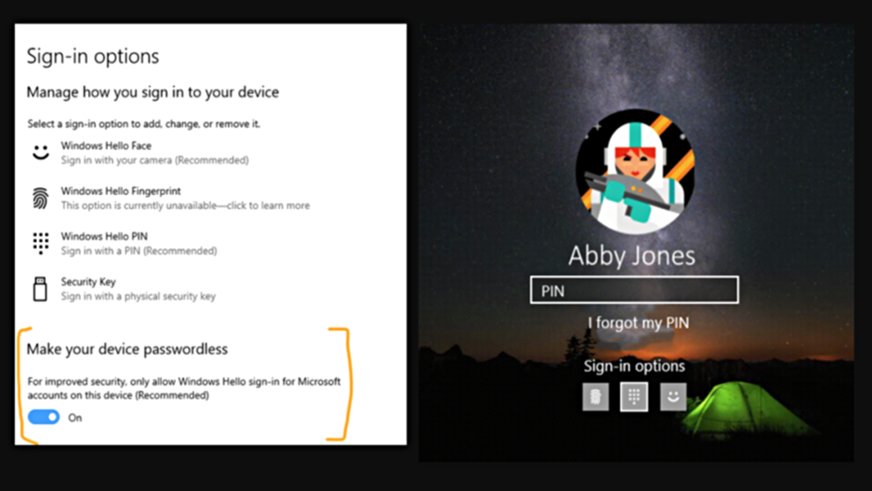Click 'click to learn more' fingerprint text
872x491 pixels.
point(270,206)
